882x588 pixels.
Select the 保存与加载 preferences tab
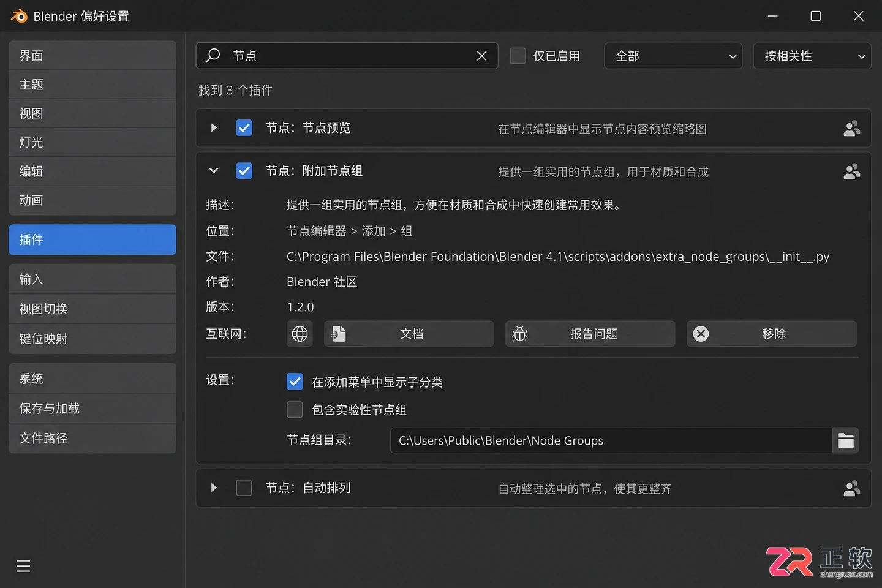(x=92, y=409)
